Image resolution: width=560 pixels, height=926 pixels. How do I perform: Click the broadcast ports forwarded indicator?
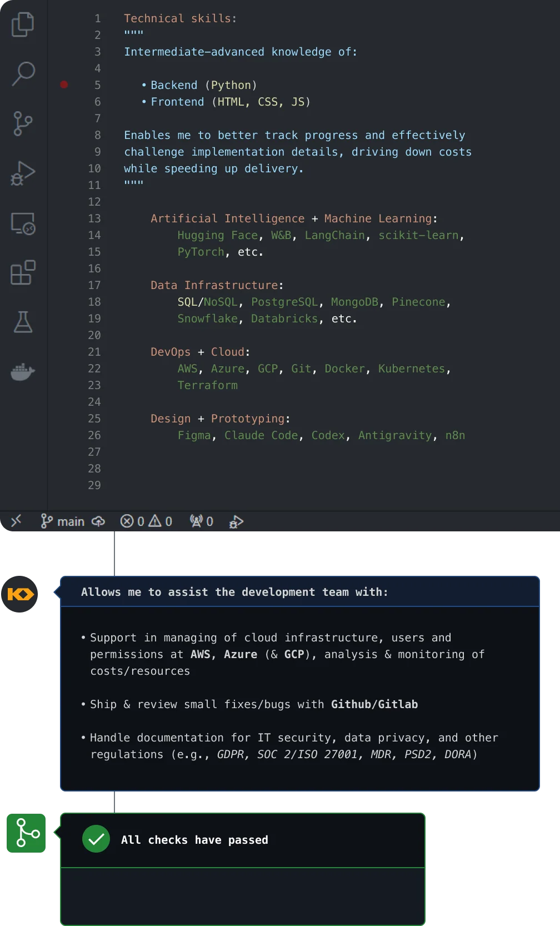coord(201,521)
